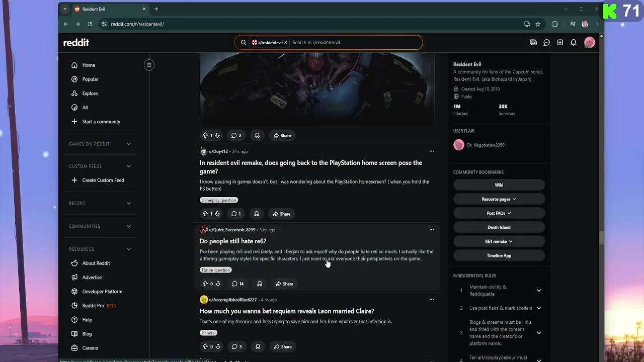This screenshot has height=362, width=644.
Task: Open the 14 comments on re6 post
Action: 237,284
